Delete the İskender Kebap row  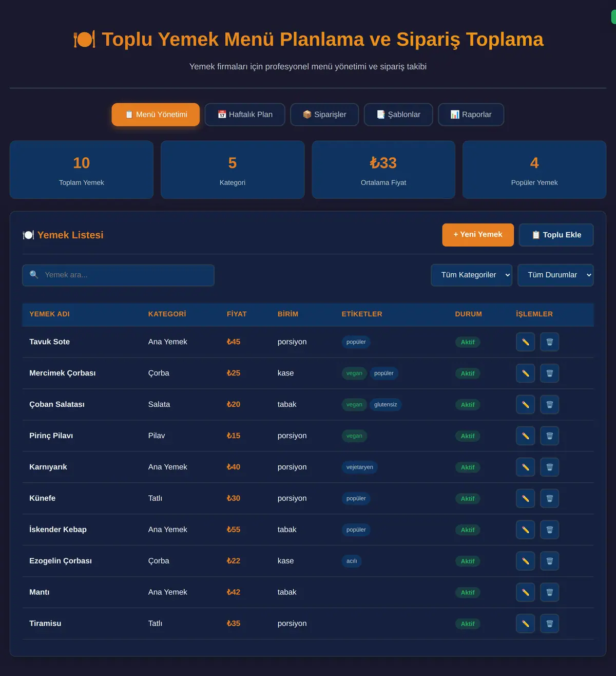[549, 530]
